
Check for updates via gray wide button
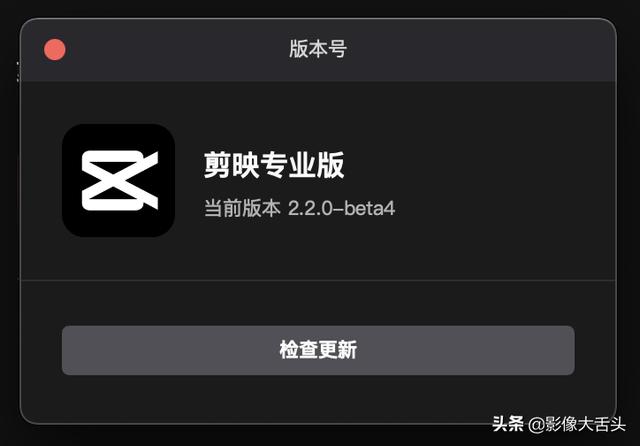point(318,350)
